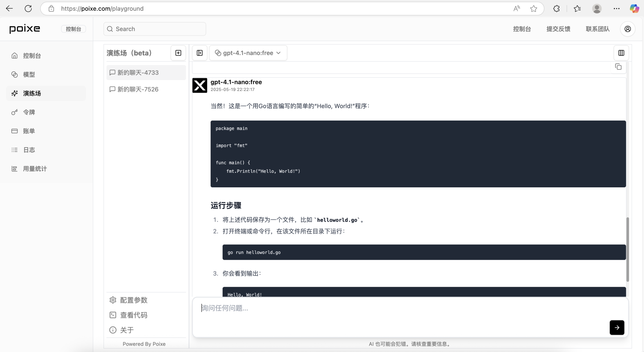
Task: Create a new chat with plus icon
Action: coord(178,53)
